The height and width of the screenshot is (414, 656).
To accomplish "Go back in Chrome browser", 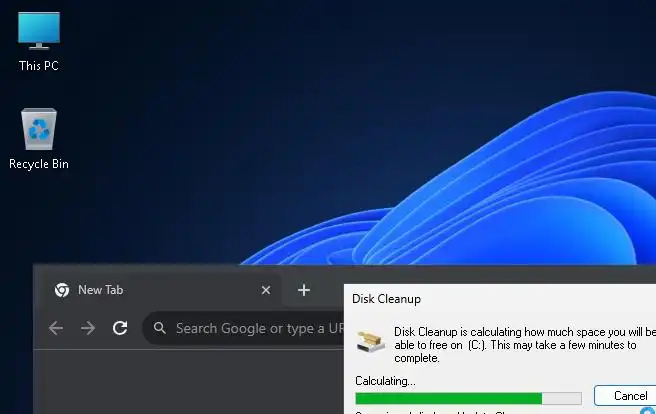I will point(56,328).
